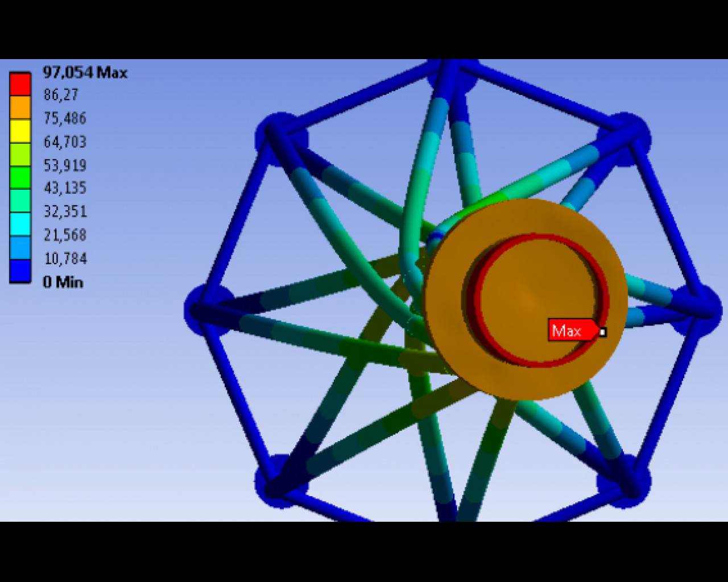
Task: Click the center of the orange disk
Action: 526,300
